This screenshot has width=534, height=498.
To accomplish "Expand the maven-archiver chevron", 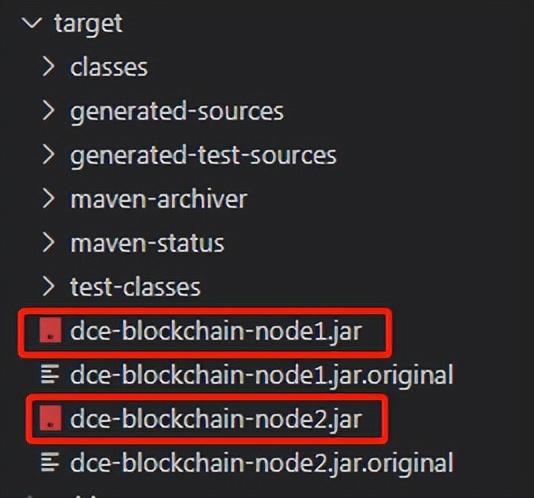I will click(x=48, y=199).
